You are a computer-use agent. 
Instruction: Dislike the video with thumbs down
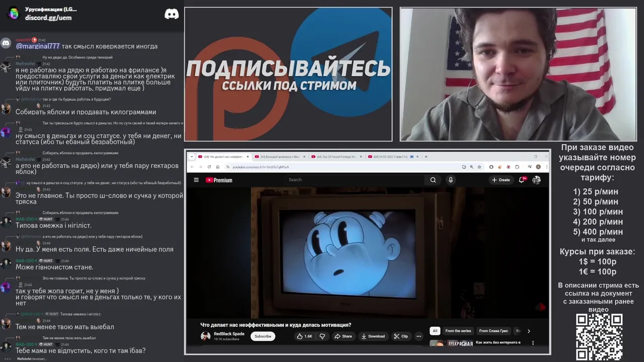(x=323, y=336)
